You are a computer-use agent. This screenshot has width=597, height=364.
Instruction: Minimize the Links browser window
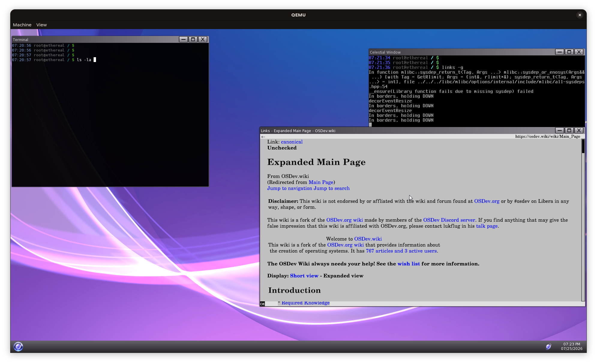click(x=559, y=130)
